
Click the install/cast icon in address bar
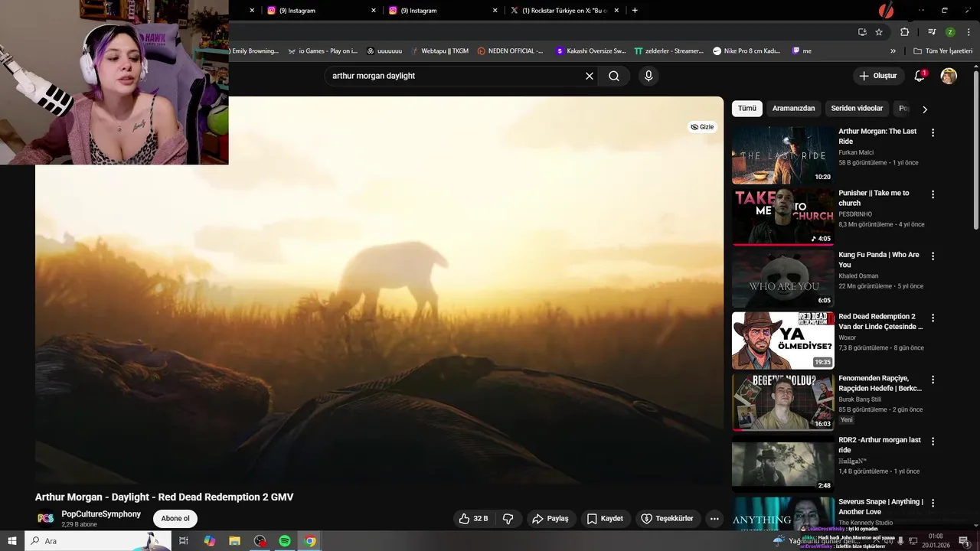coord(862,32)
